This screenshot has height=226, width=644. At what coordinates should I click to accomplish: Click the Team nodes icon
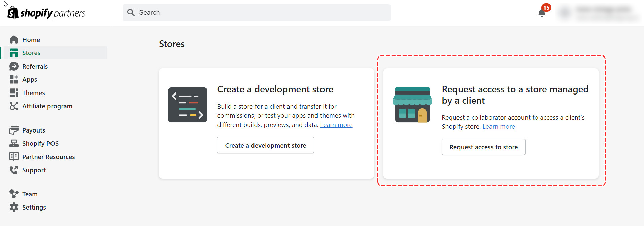[14, 194]
